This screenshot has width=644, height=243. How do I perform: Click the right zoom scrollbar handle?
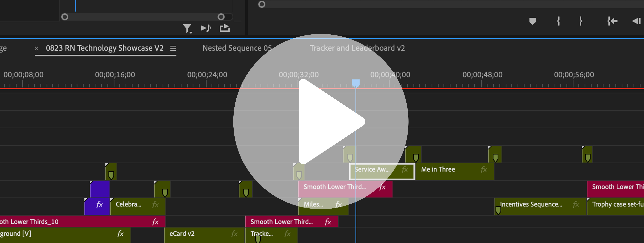[221, 17]
